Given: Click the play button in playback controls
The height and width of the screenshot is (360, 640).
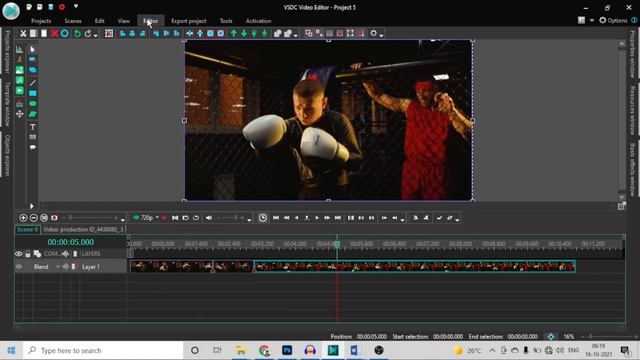Looking at the screenshot, I should [317, 218].
